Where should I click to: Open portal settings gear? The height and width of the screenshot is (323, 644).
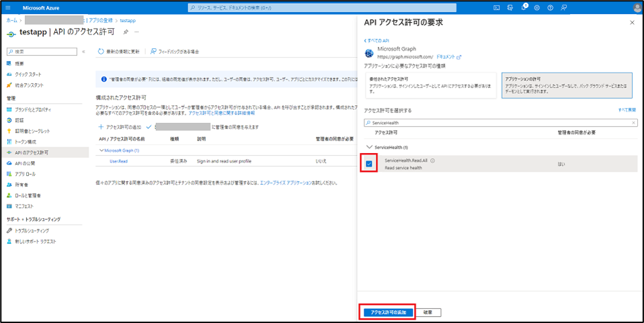point(537,7)
